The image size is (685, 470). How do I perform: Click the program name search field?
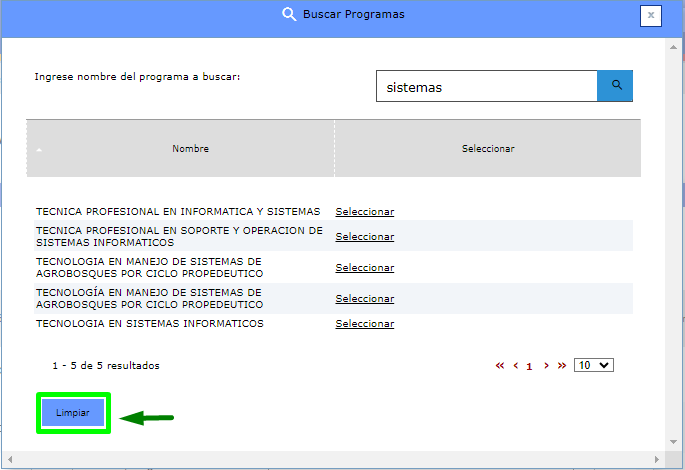(486, 87)
